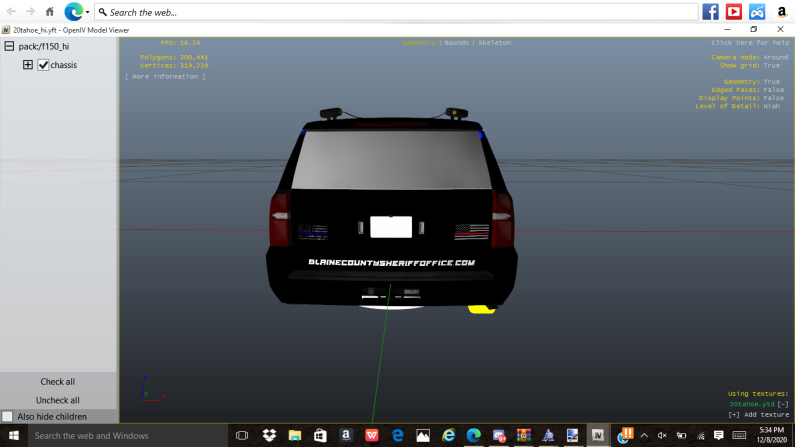Uncheck the chassis visibility checkbox

coord(43,65)
